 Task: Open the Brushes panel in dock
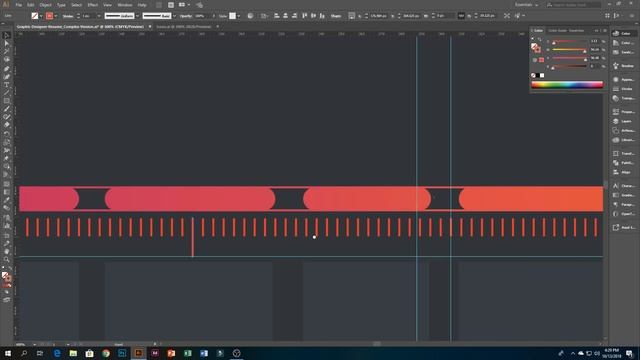[x=624, y=66]
